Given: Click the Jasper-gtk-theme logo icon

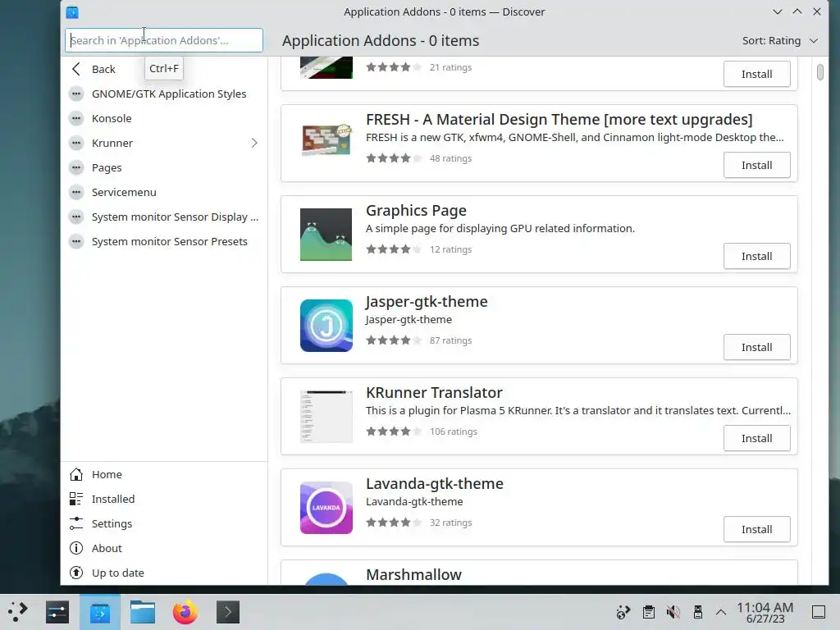Looking at the screenshot, I should pos(326,326).
